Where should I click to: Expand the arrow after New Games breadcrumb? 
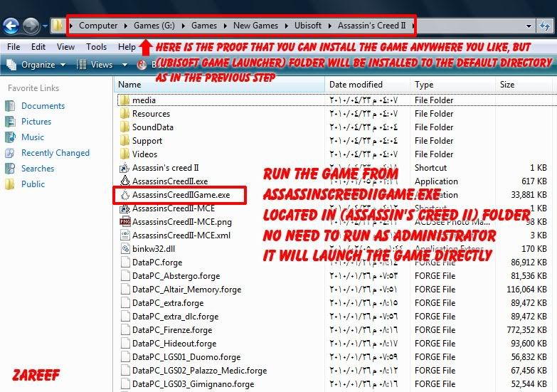pos(286,26)
